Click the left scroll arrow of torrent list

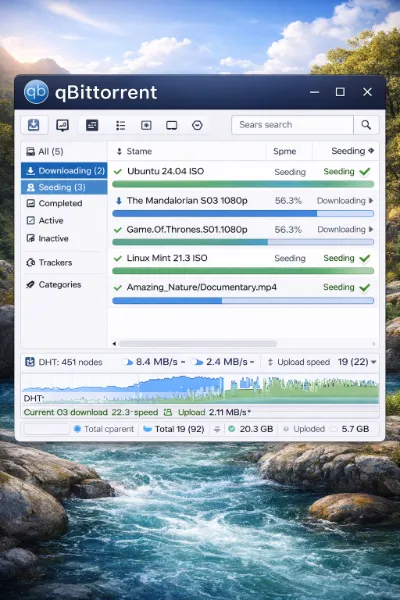point(114,344)
